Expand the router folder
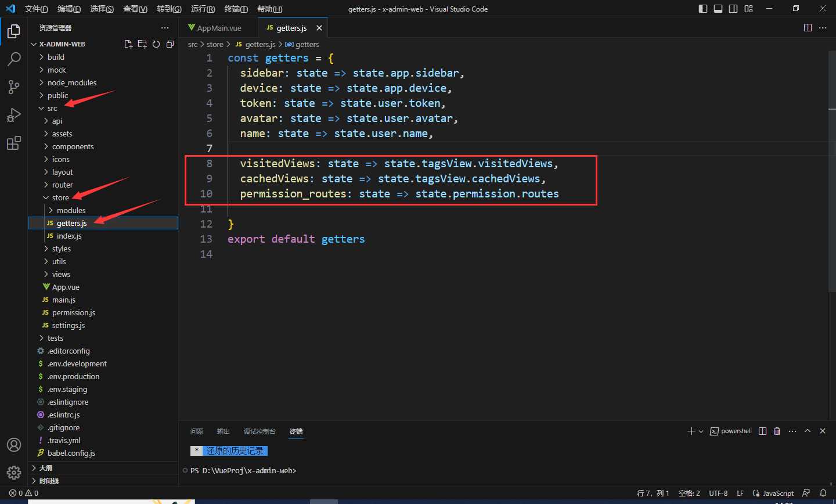 point(103,185)
